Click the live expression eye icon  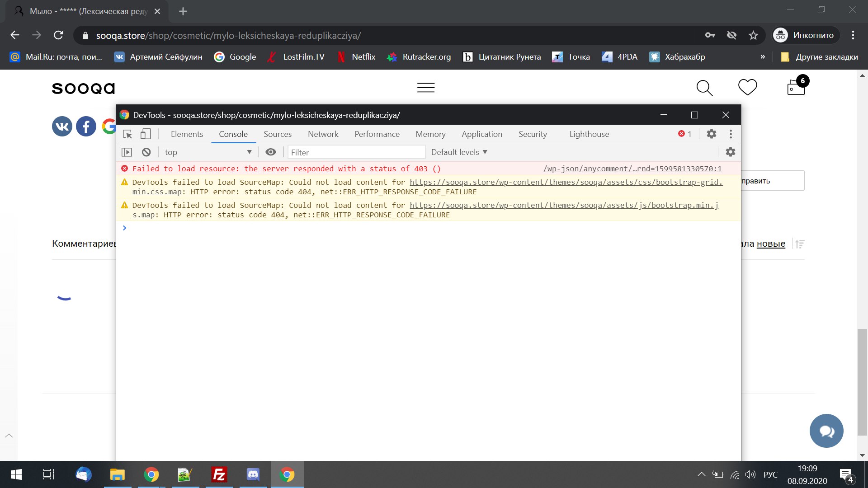pos(270,152)
